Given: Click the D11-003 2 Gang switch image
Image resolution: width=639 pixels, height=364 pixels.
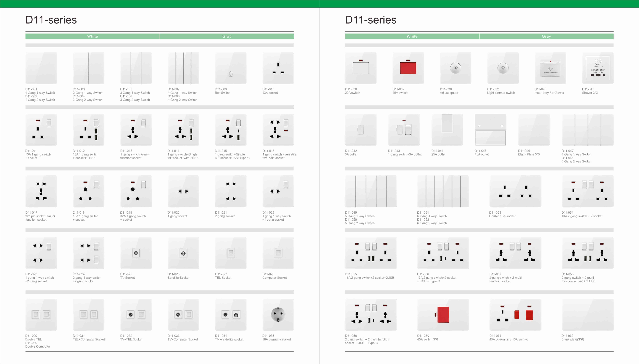Looking at the screenshot, I should (89, 68).
